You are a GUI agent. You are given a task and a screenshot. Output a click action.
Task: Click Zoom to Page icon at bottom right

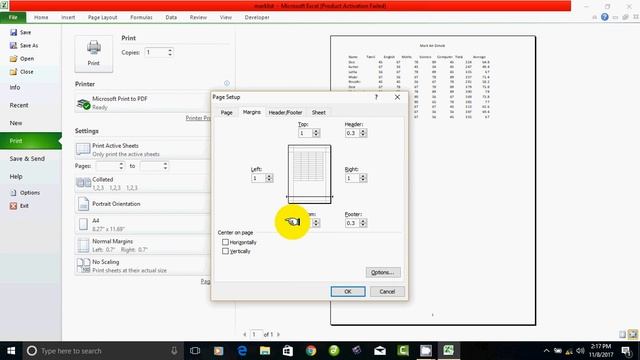[633, 334]
